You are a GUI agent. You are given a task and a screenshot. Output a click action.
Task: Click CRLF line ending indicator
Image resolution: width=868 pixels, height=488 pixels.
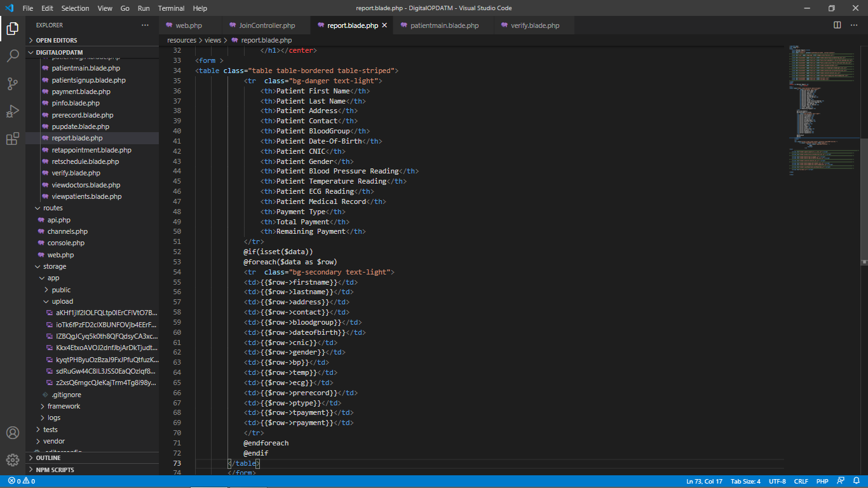801,481
